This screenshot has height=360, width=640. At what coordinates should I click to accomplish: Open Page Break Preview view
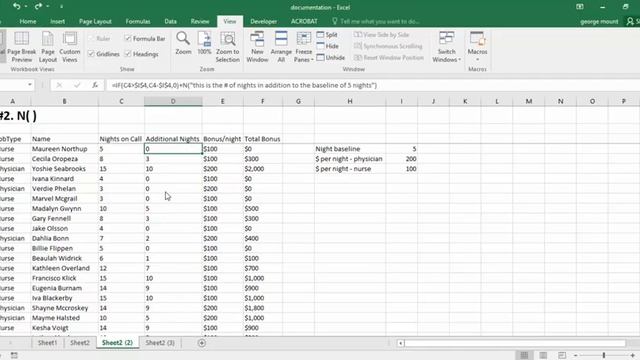pos(22,47)
